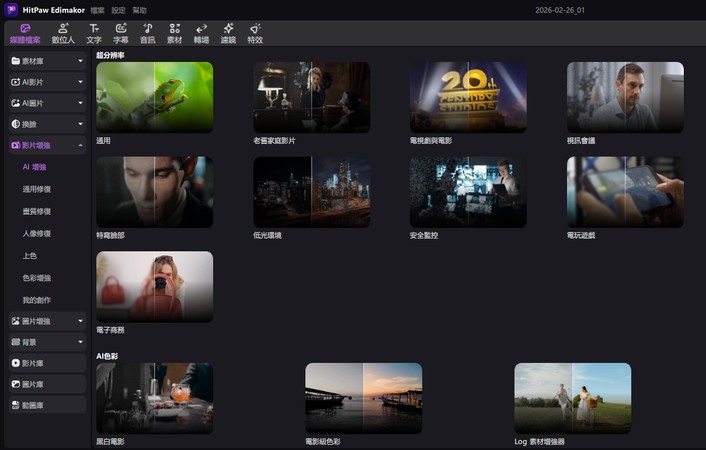Image resolution: width=706 pixels, height=450 pixels.
Task: Expand the 圖片增強 dropdown arrow
Action: click(x=81, y=321)
